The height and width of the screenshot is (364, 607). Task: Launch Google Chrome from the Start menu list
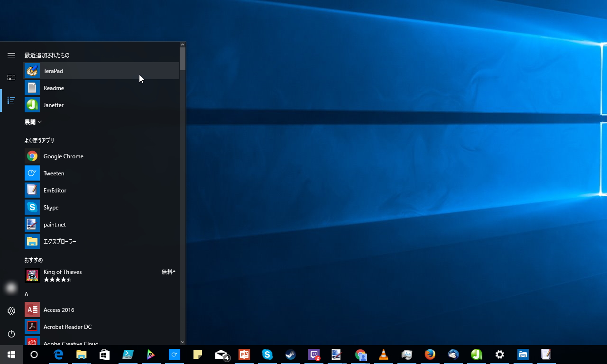click(x=101, y=156)
